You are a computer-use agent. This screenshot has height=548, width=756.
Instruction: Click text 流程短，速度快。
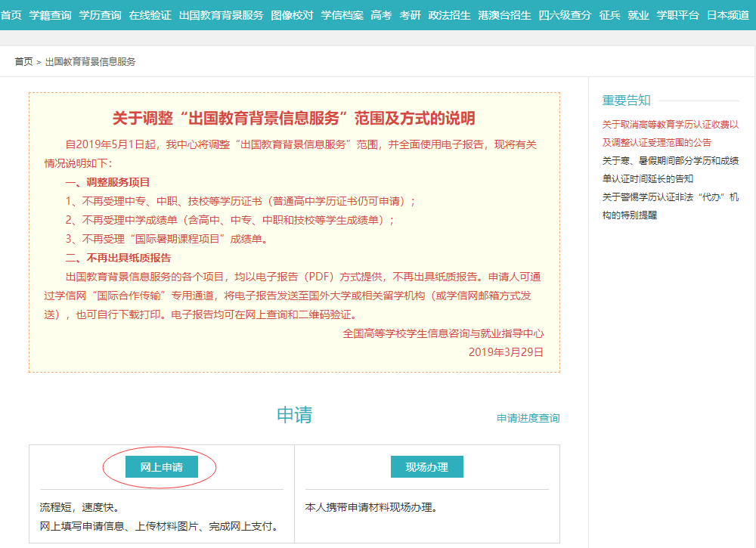(79, 507)
